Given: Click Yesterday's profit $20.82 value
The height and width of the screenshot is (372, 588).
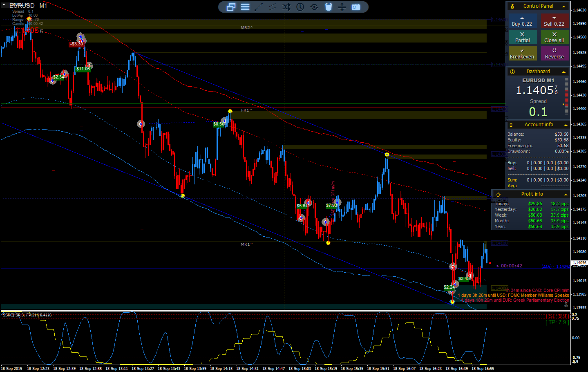Looking at the screenshot, I should (x=535, y=209).
